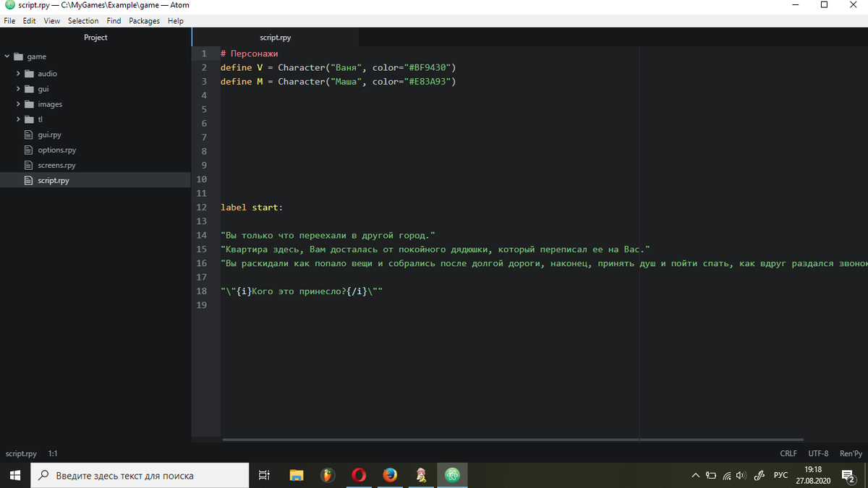
Task: Open the Packages menu
Action: [x=145, y=21]
